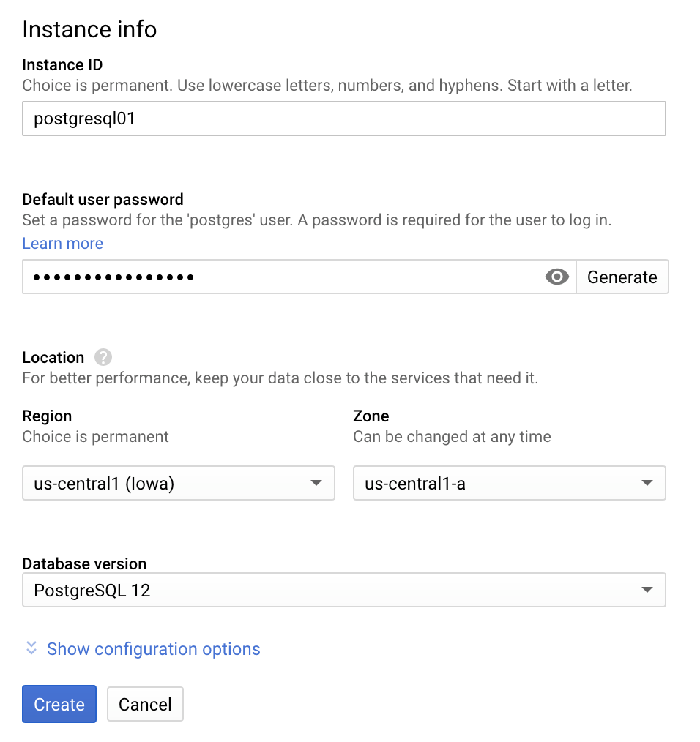The height and width of the screenshot is (742, 700).
Task: Click the Zone dropdown arrow icon
Action: coord(647,483)
